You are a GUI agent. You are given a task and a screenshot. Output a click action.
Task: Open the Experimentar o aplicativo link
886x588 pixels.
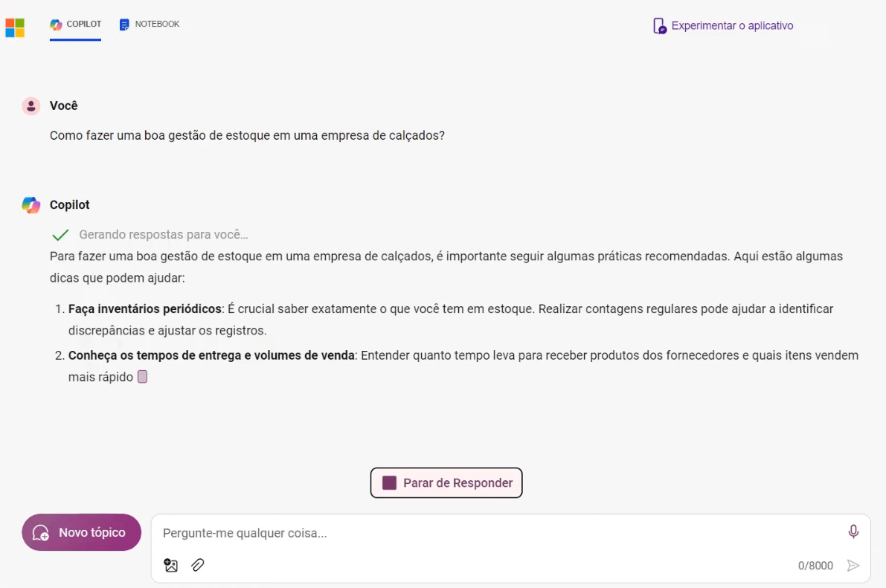[x=723, y=26]
